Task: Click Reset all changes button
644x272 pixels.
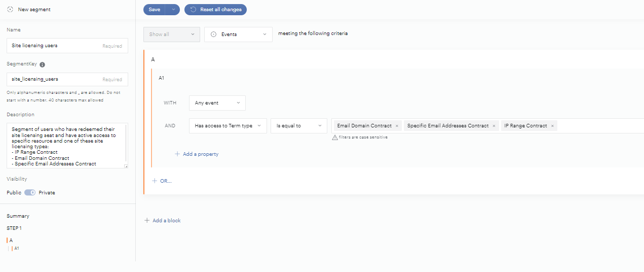Action: coord(215,10)
